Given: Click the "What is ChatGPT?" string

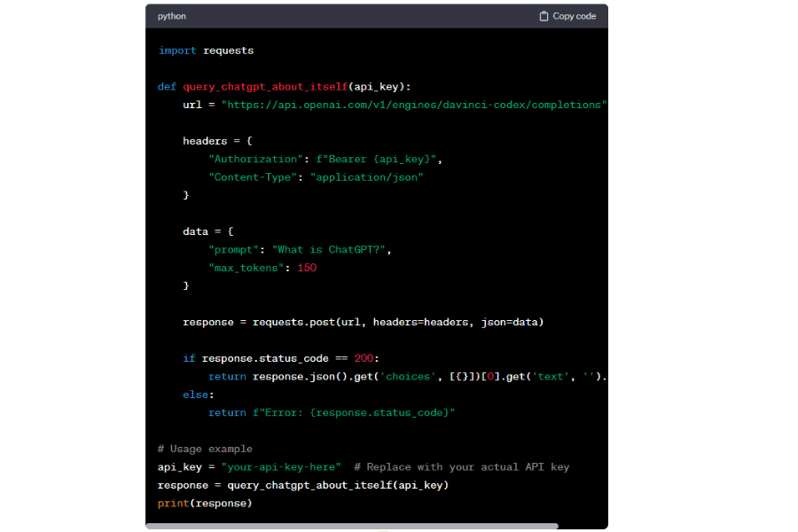Looking at the screenshot, I should coord(329,250).
